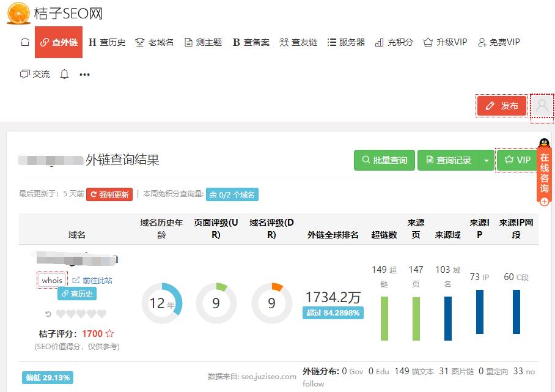The image size is (555, 392).
Task: Click the 73 IP blue bar
Action: [480, 312]
